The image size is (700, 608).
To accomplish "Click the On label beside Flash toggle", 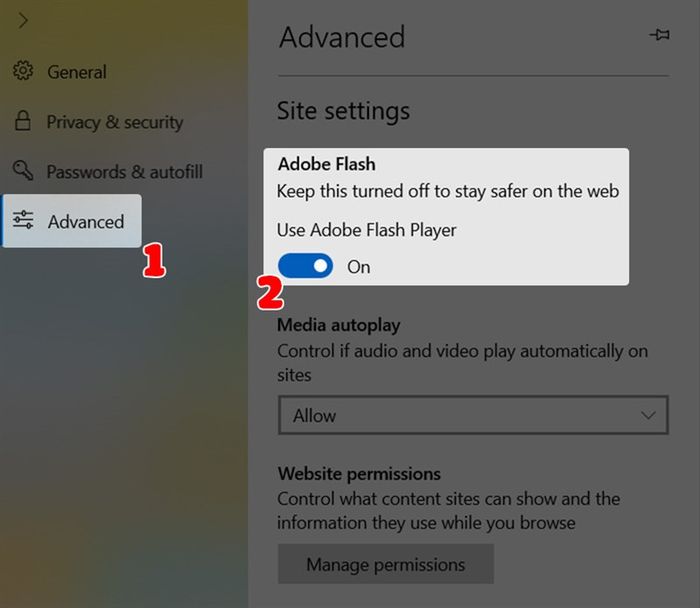I will tap(358, 267).
